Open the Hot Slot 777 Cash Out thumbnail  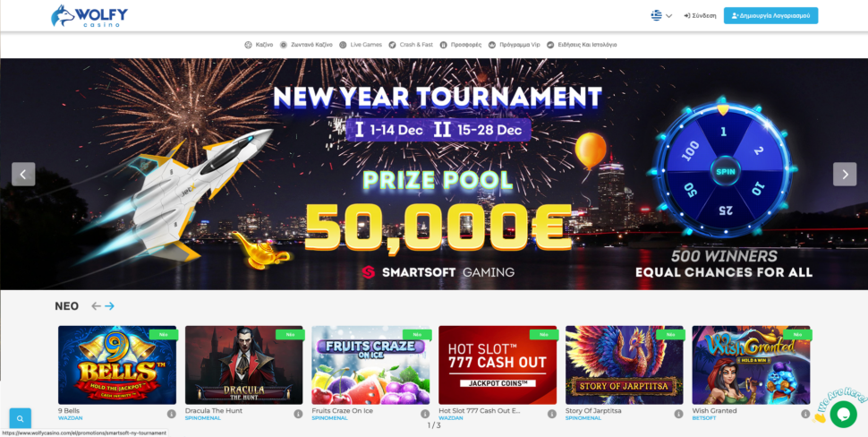[498, 365]
